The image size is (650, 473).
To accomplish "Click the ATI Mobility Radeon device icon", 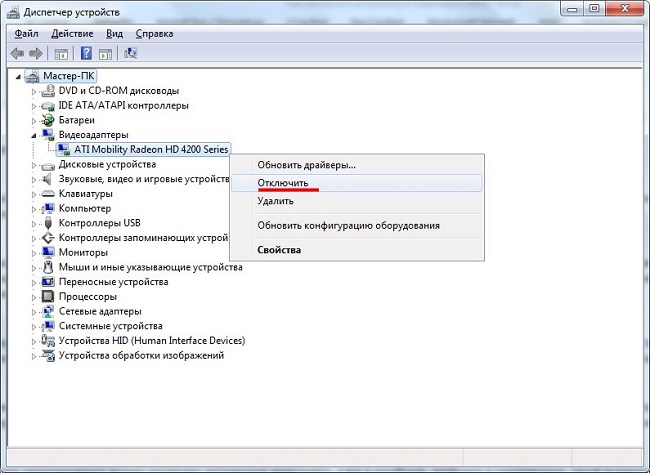I will tap(63, 150).
